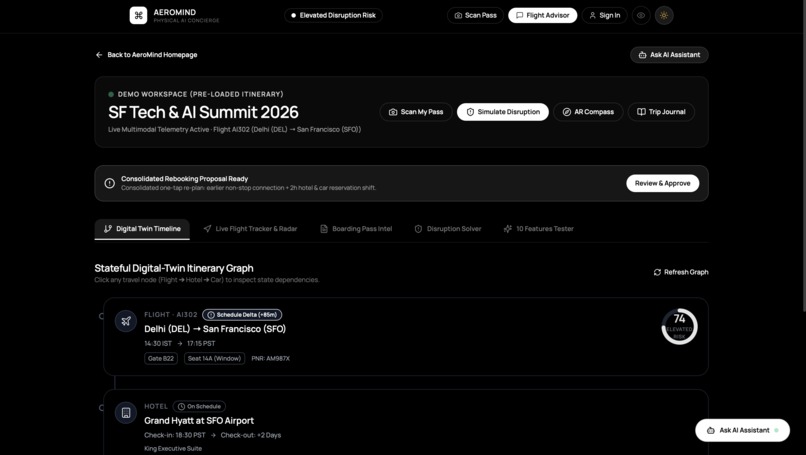The width and height of the screenshot is (806, 455).
Task: Click the AeroMind logo icon
Action: tap(138, 15)
